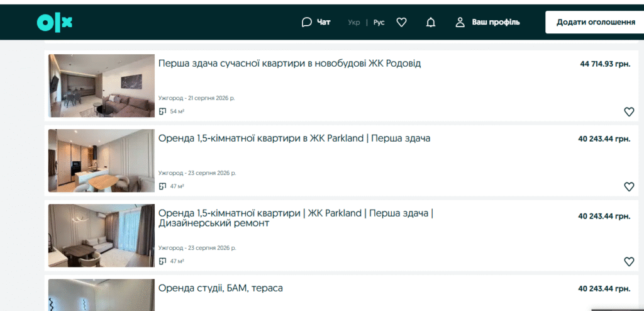Open listing Перша здача сучасної квартири в новобудові
This screenshot has height=311, width=644.
tap(289, 64)
